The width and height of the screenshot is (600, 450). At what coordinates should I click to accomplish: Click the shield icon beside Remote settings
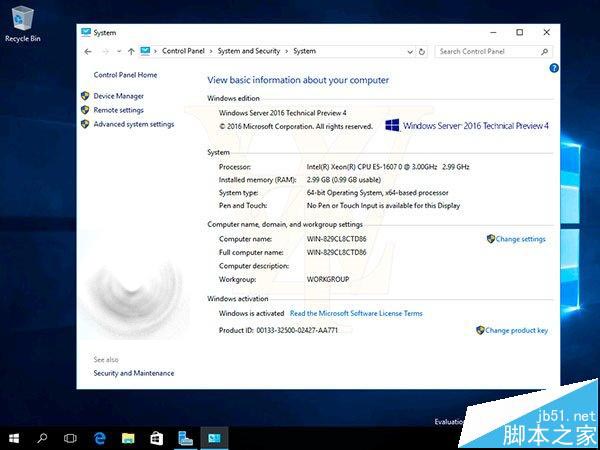[x=85, y=110]
